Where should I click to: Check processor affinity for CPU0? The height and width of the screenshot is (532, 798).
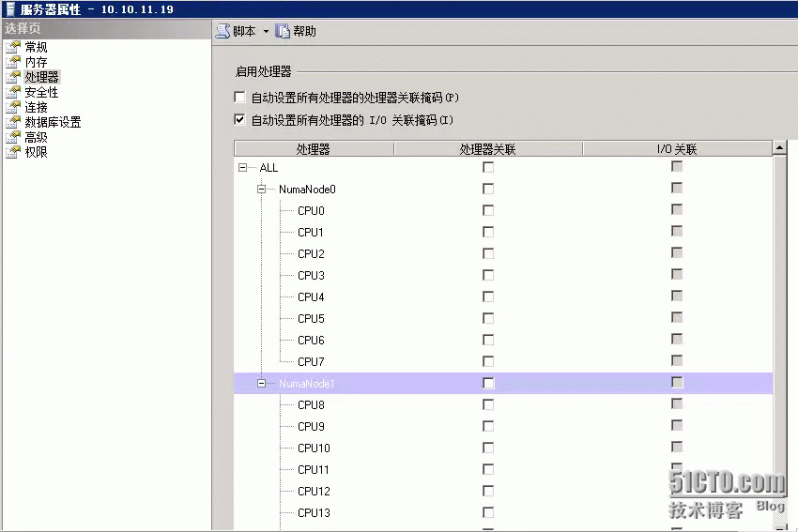488,210
